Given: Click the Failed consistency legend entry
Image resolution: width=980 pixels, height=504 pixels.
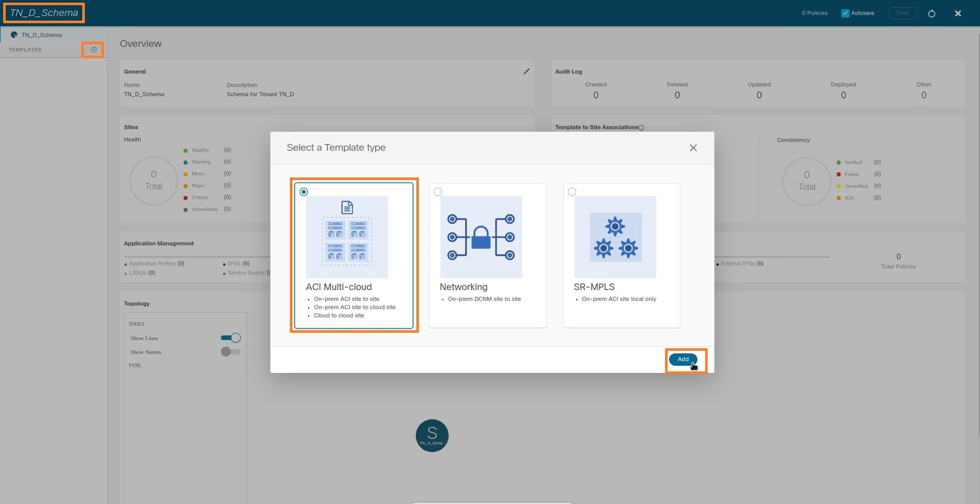Looking at the screenshot, I should [x=859, y=174].
